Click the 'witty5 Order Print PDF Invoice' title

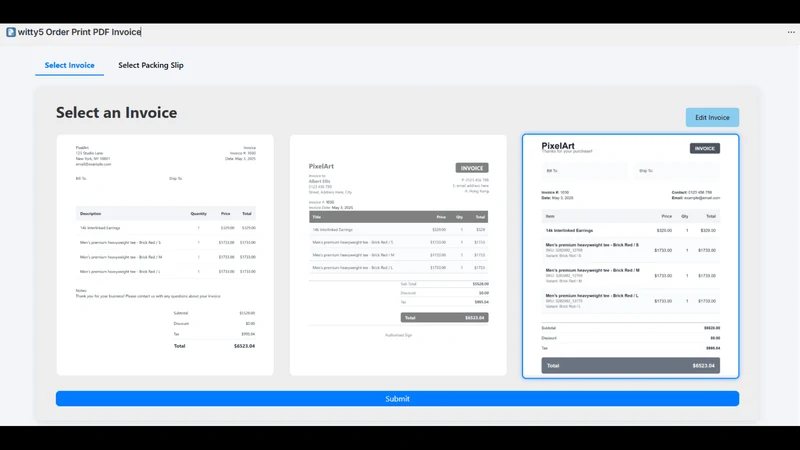pyautogui.click(x=80, y=32)
